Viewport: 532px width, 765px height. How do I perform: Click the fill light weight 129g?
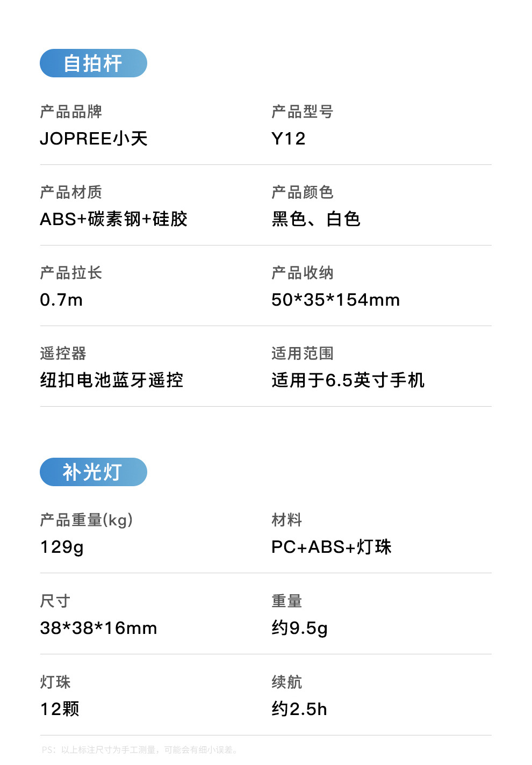click(62, 547)
